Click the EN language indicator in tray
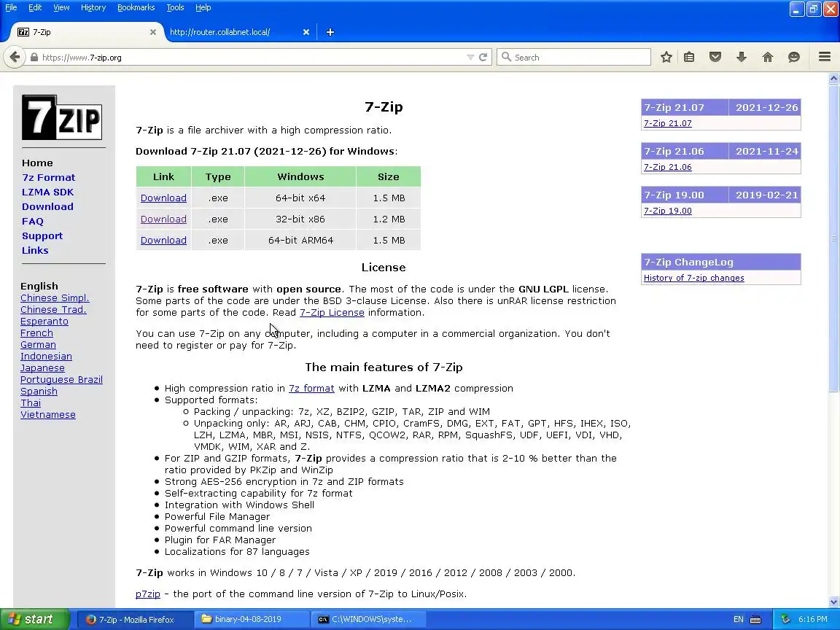Viewport: 840px width, 630px height. point(738,619)
